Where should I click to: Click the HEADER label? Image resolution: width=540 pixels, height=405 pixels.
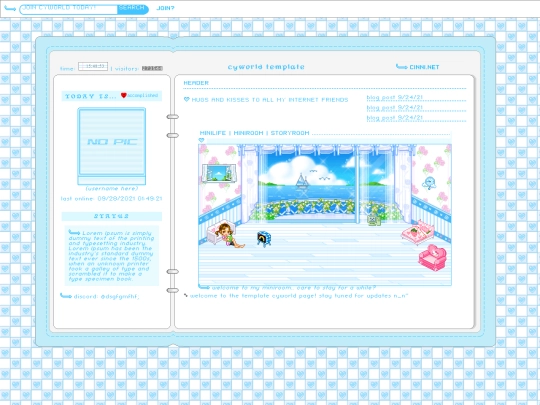196,83
